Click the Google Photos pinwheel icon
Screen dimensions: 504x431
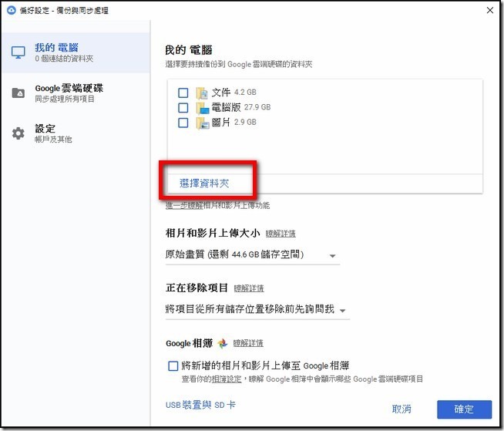(x=223, y=344)
